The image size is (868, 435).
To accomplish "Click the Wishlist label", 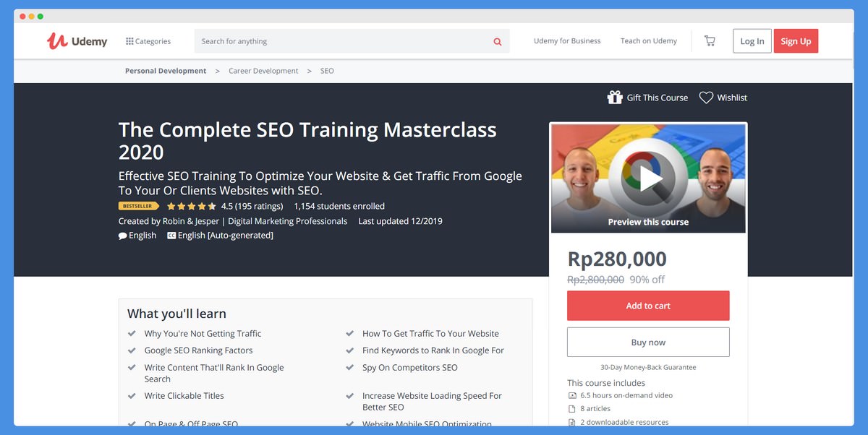I will pos(732,98).
